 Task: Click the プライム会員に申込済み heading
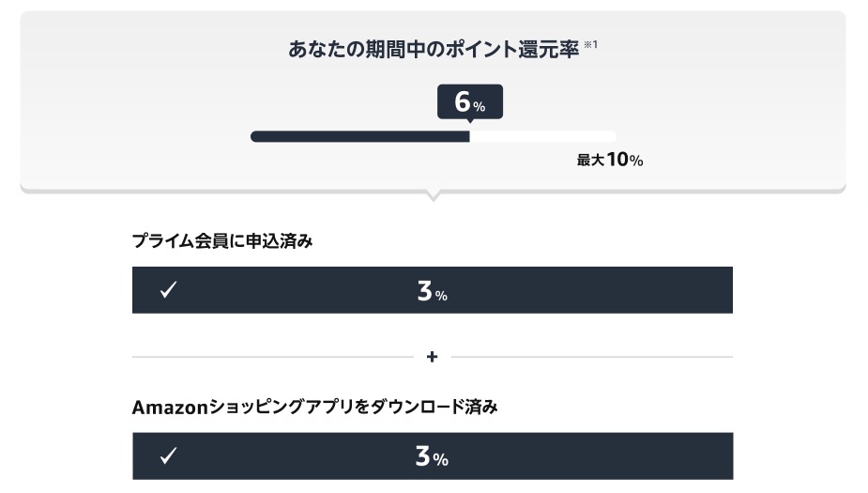(221, 241)
